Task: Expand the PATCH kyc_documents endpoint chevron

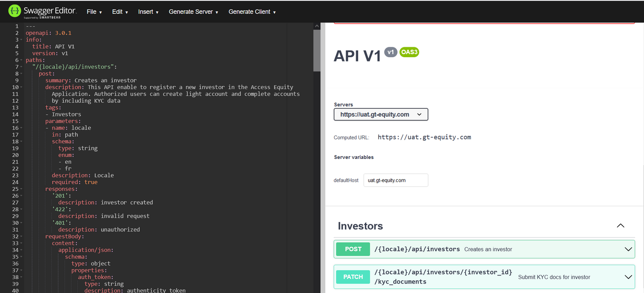Action: (x=628, y=277)
